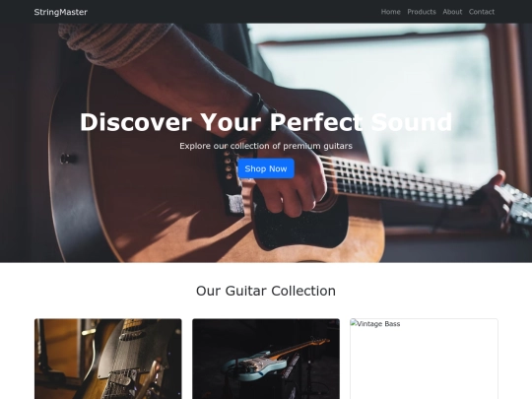Go to the Products page link
This screenshot has width=532, height=399.
pyautogui.click(x=422, y=12)
